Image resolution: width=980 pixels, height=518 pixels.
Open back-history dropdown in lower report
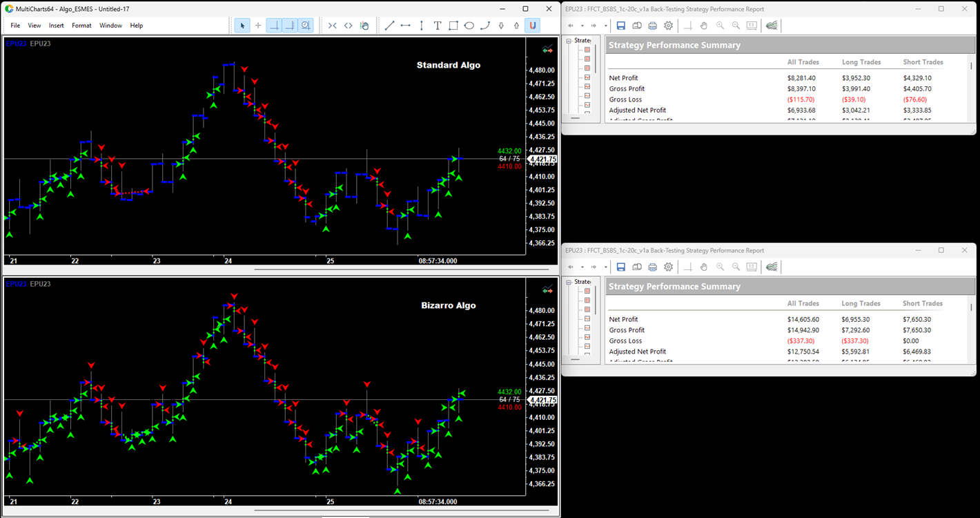[x=582, y=267]
